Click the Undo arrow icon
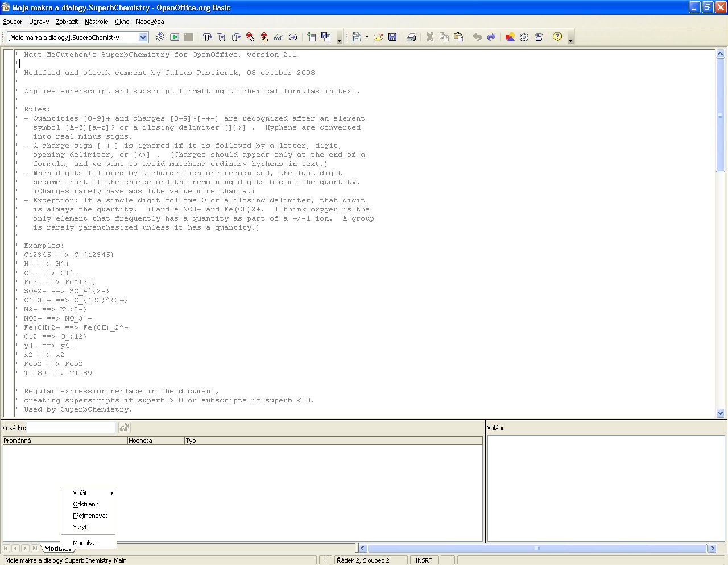This screenshot has height=565, width=728. click(x=477, y=37)
